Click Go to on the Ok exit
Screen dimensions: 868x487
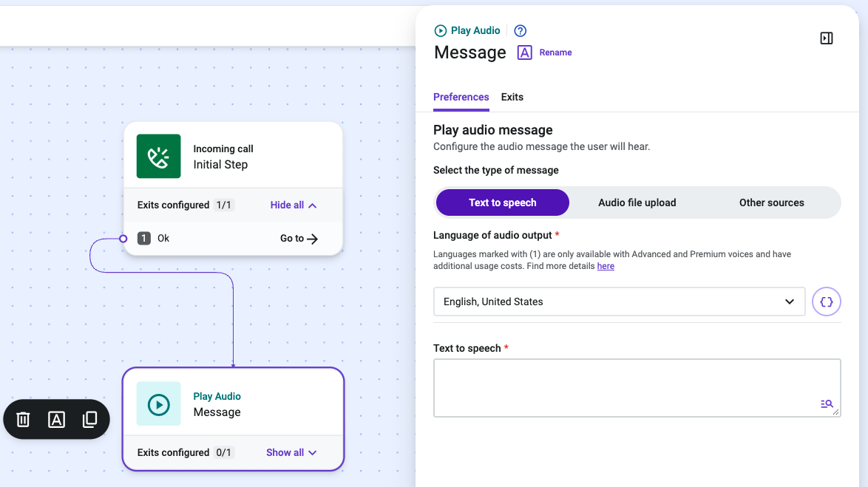(299, 239)
